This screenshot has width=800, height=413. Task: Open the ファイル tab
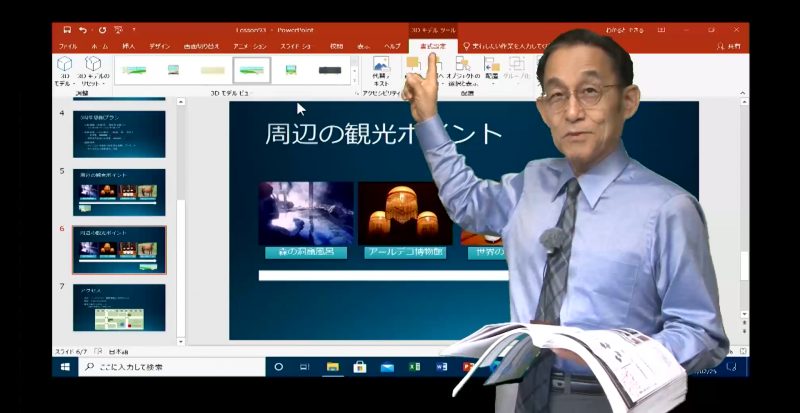68,46
